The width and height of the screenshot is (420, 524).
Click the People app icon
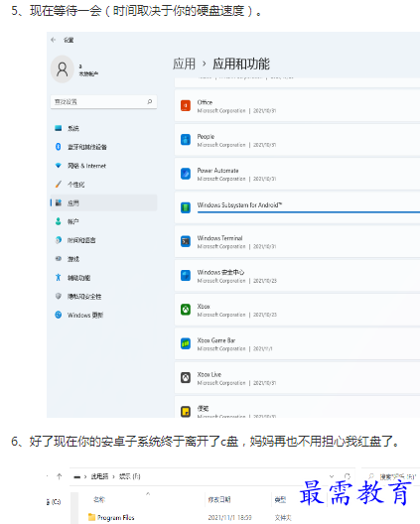(186, 140)
